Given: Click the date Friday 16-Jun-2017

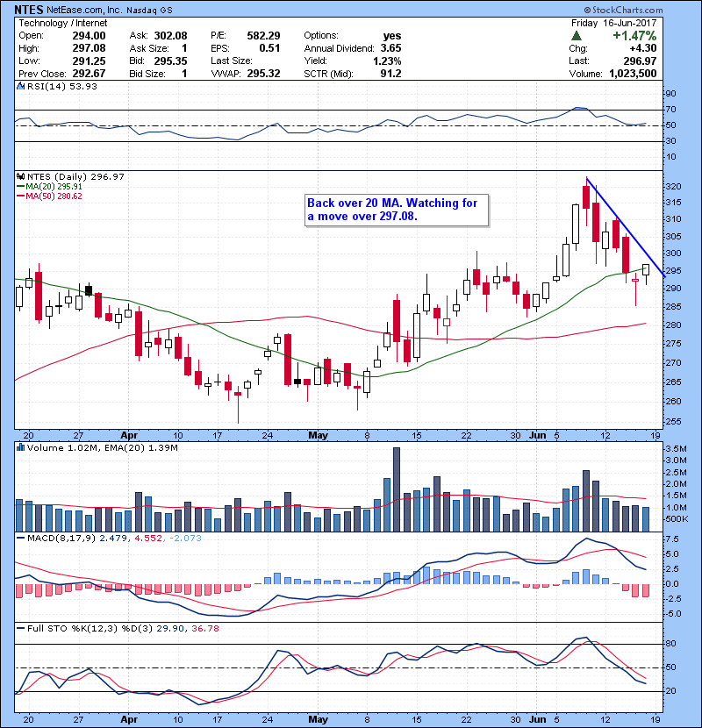Looking at the screenshot, I should tap(613, 23).
